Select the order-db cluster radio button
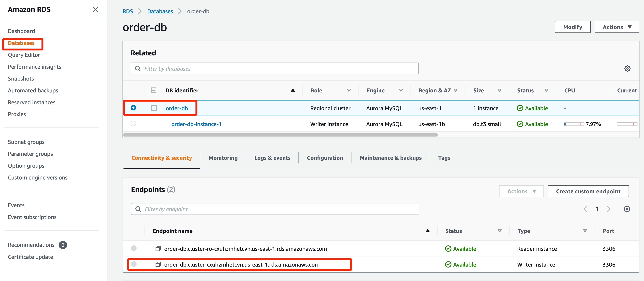 133,107
